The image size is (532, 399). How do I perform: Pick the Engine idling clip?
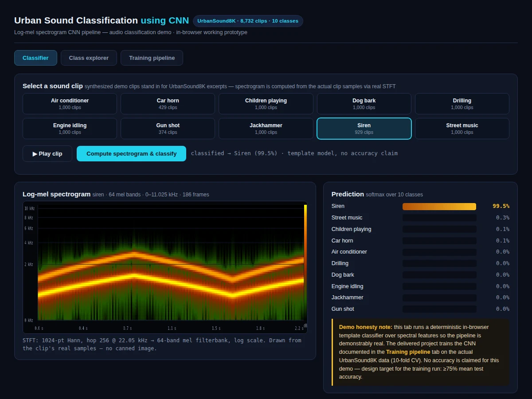point(70,129)
